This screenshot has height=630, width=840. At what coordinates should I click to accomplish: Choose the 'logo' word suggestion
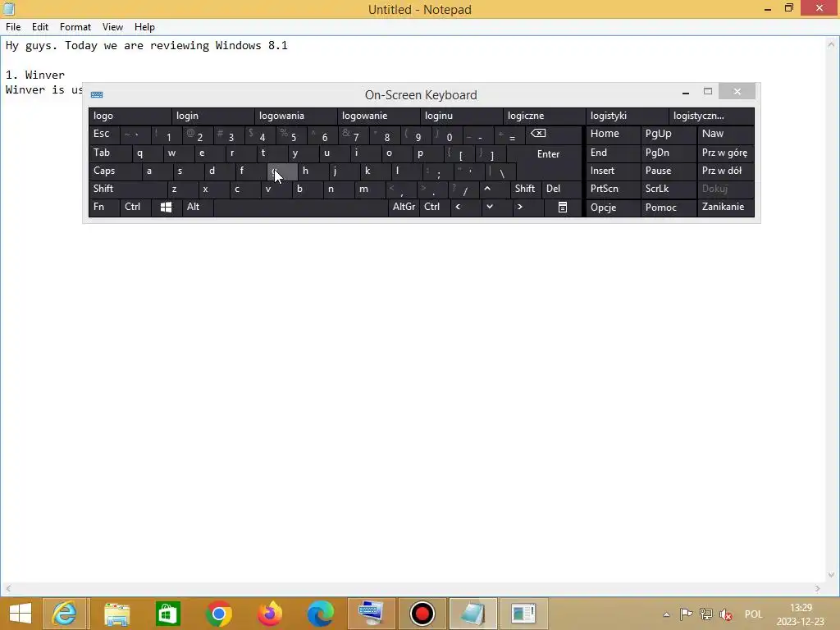pos(130,116)
